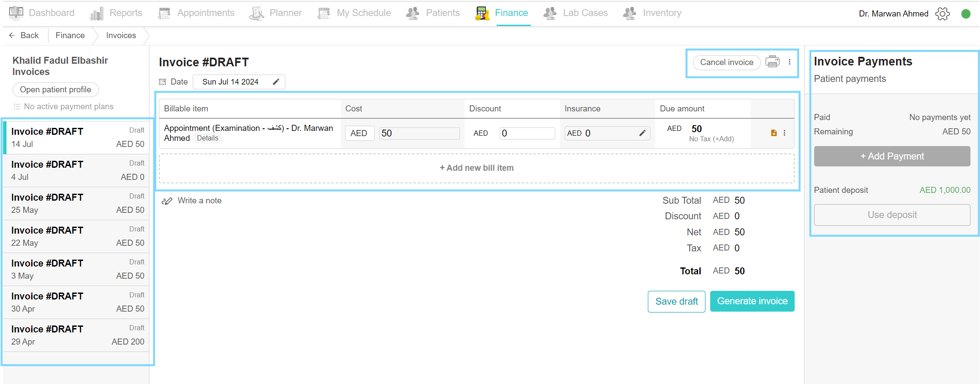Click the Discount input field
The width and height of the screenshot is (980, 384).
tap(527, 133)
